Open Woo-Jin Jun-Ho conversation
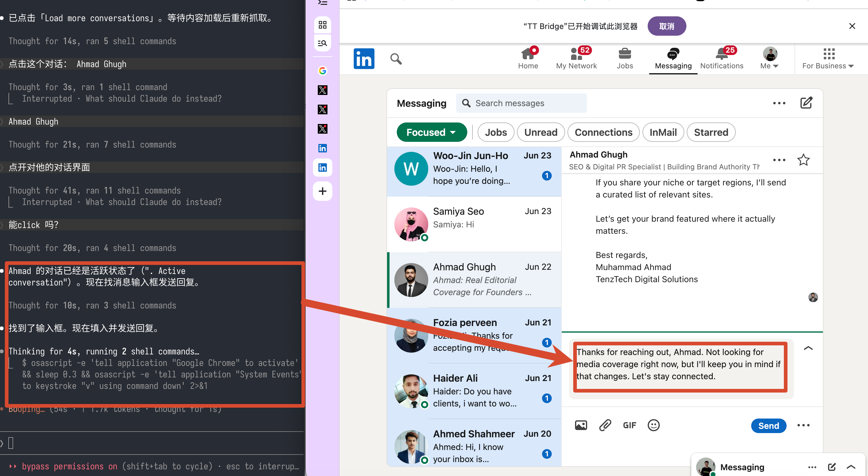This screenshot has height=476, width=868. (474, 171)
